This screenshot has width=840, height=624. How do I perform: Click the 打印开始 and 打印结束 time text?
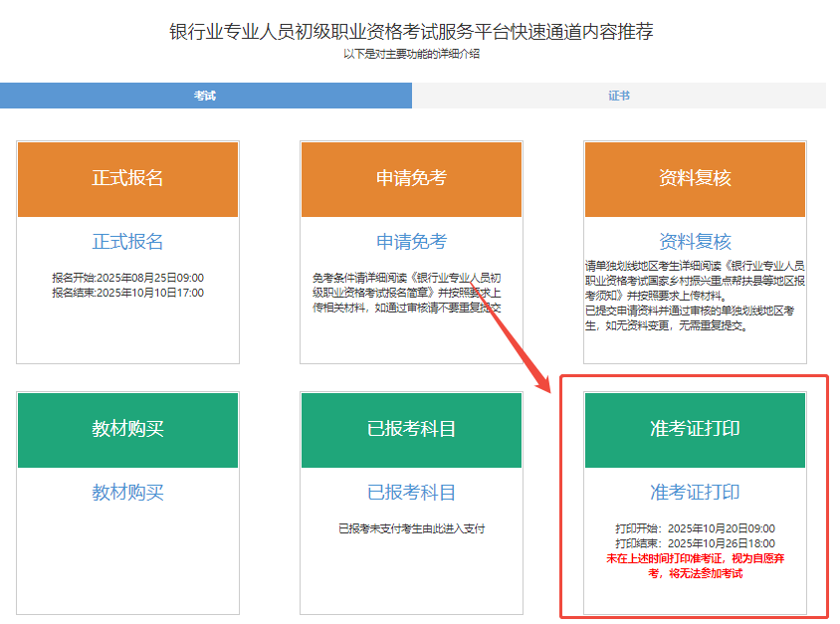695,536
